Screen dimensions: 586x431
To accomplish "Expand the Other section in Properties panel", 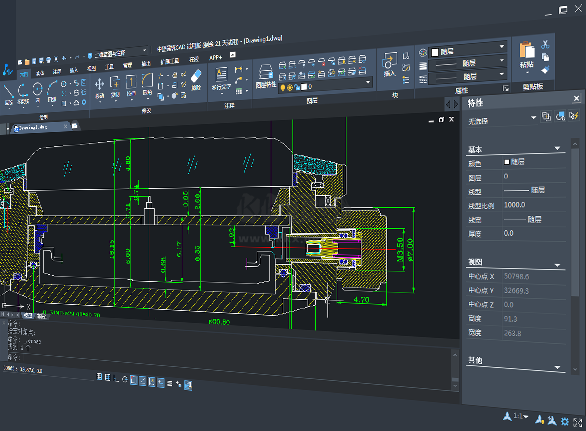I will [557, 367].
